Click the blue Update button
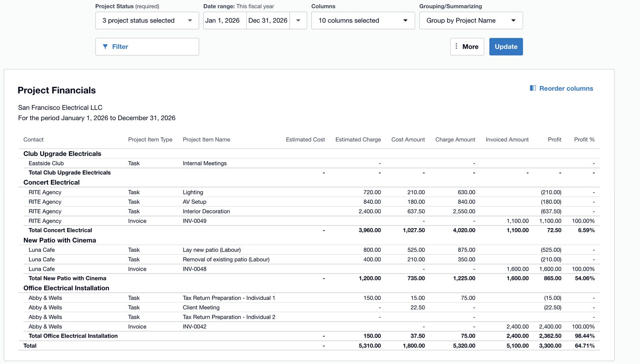 (506, 46)
